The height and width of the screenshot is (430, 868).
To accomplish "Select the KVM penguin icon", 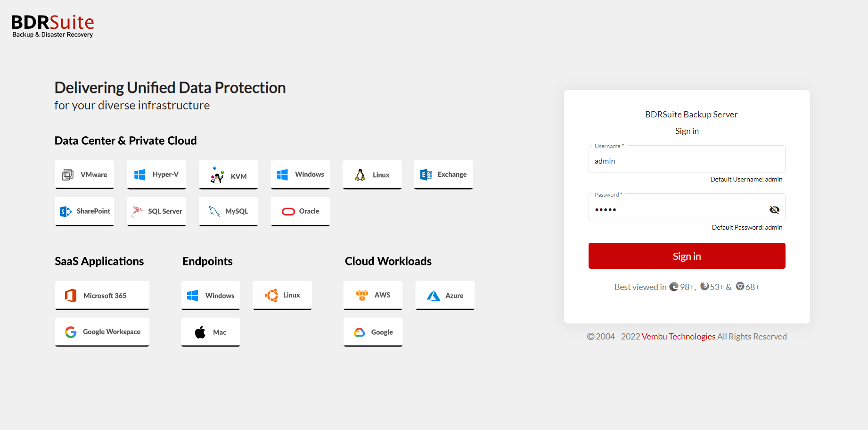I will click(217, 175).
